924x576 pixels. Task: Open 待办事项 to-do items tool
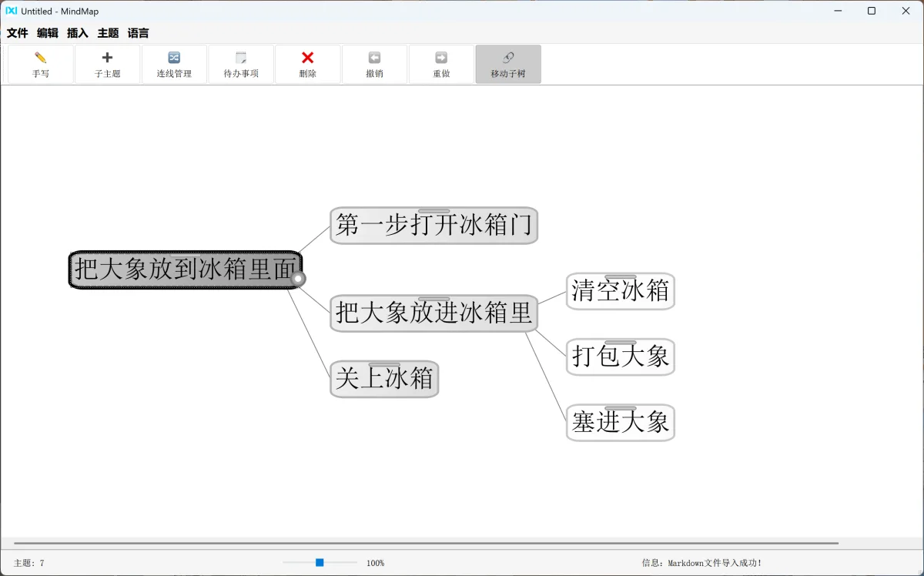point(241,64)
